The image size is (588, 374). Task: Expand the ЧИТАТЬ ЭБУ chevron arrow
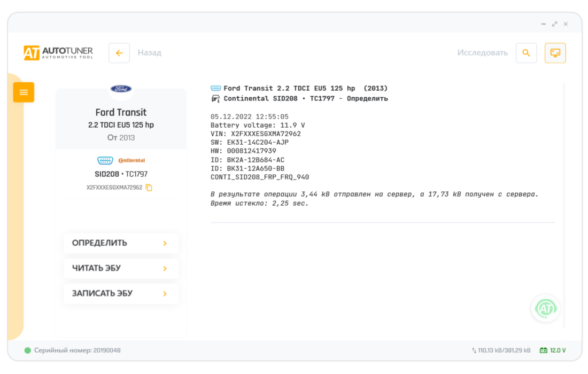(x=165, y=268)
